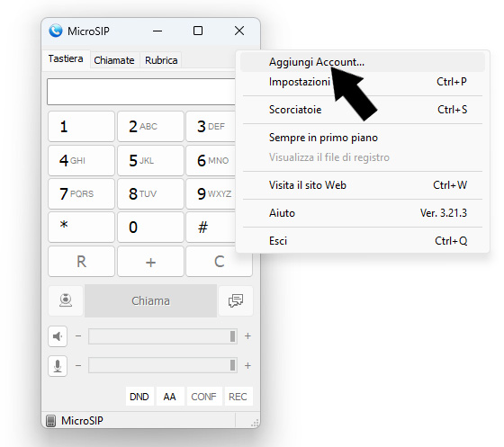
Task: Increase speaker volume with plus
Action: click(x=247, y=336)
